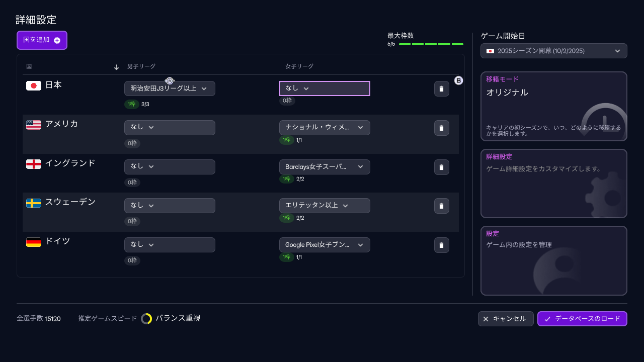Click the Japan flag icon in country list
644x362 pixels.
tap(34, 85)
